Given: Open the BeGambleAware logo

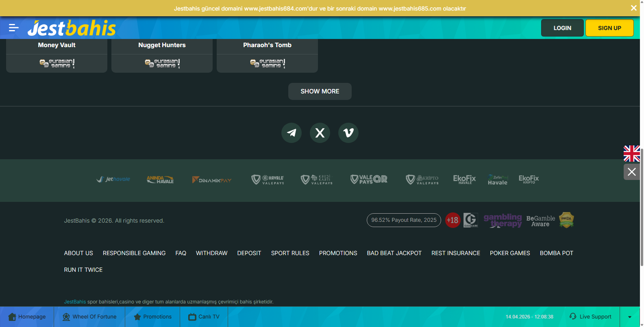Looking at the screenshot, I should tap(541, 221).
